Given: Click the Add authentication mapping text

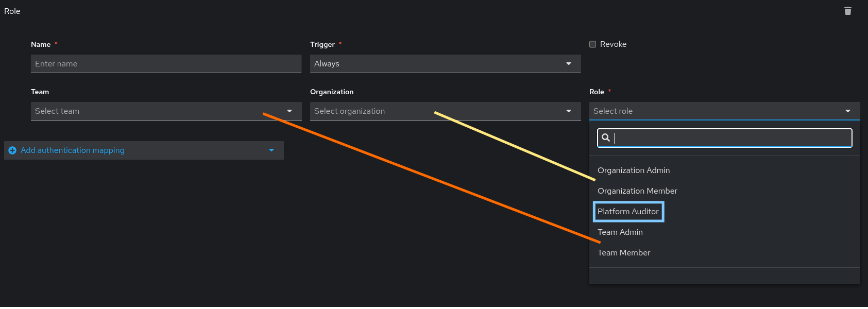Looking at the screenshot, I should (x=73, y=150).
